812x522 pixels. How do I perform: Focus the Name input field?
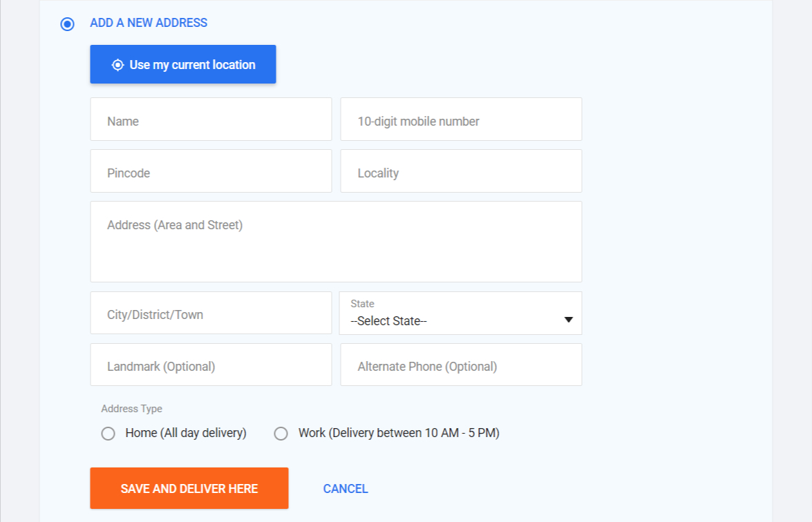[211, 119]
